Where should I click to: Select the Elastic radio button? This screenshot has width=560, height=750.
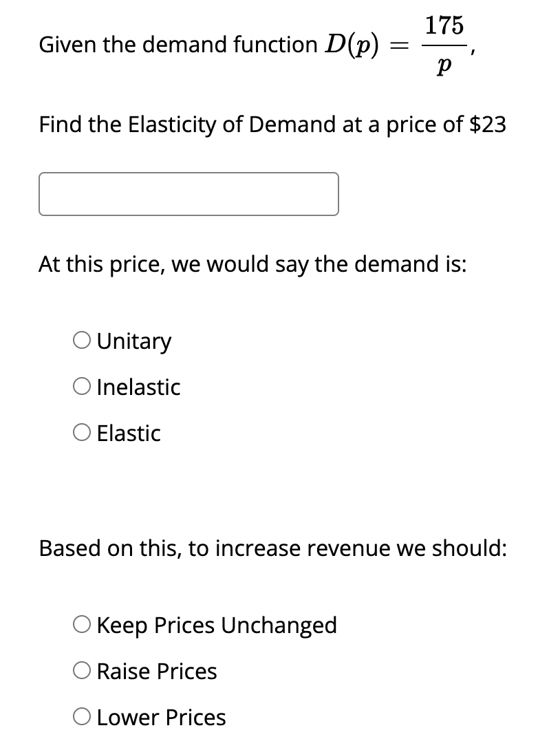pos(83,431)
